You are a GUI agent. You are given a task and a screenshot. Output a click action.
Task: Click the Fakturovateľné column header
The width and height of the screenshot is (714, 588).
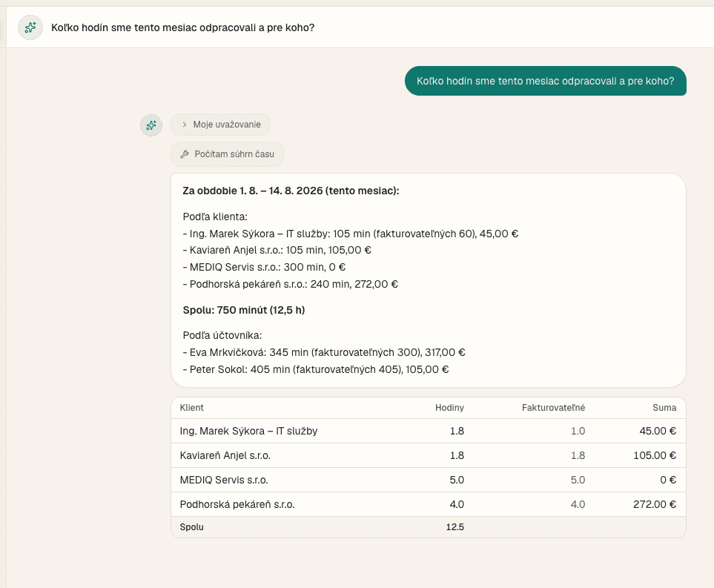pyautogui.click(x=553, y=408)
